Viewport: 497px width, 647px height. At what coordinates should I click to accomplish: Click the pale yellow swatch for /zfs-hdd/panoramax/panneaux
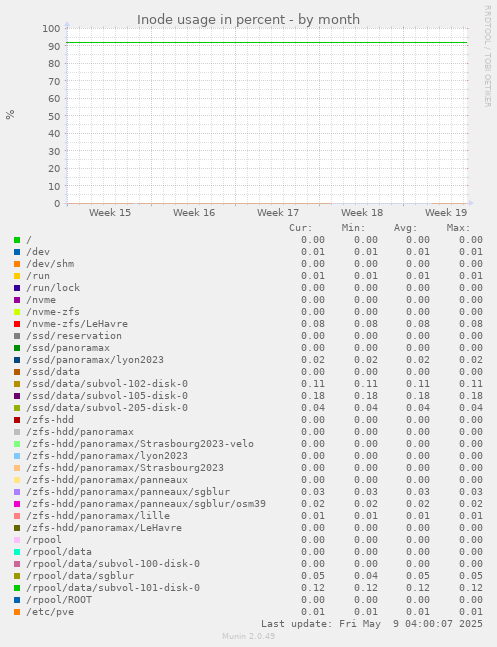[17, 480]
